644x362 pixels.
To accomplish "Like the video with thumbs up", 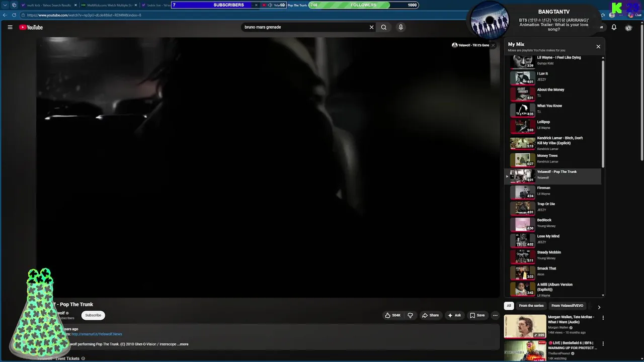I will (393, 315).
